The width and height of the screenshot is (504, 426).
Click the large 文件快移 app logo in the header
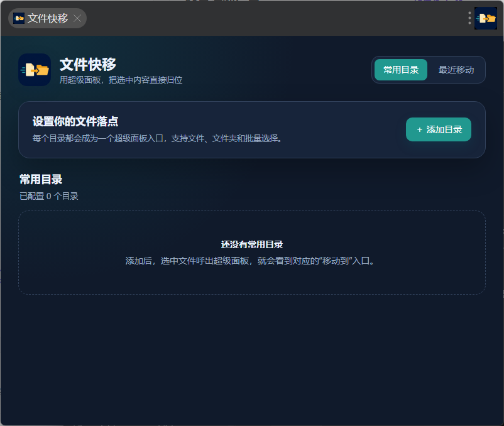(35, 70)
